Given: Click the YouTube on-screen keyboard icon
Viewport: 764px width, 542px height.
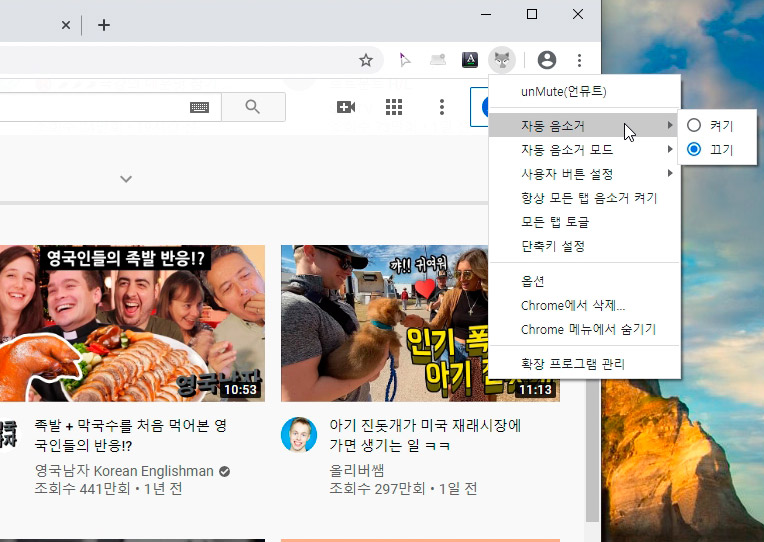Looking at the screenshot, I should [199, 107].
